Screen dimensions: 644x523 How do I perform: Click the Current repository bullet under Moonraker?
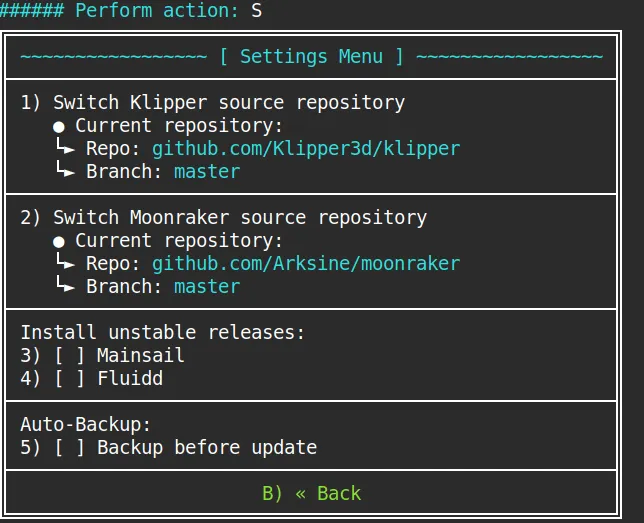[x=59, y=242]
